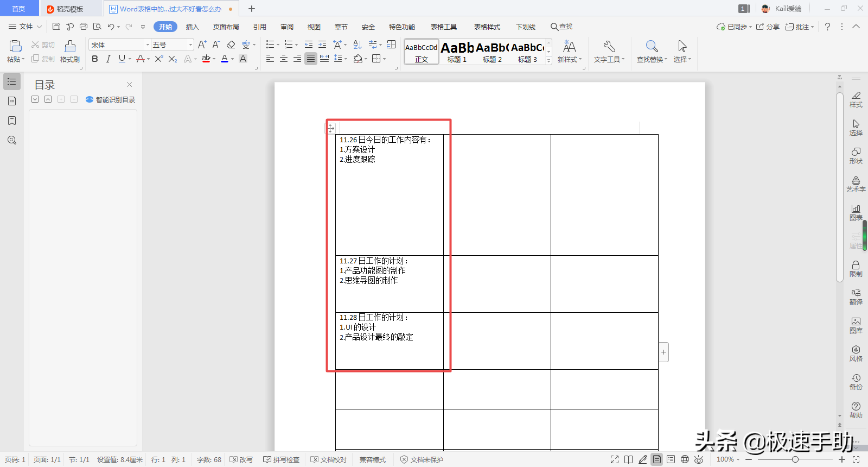868x467 pixels.
Task: Open New Style (新样式) tool
Action: click(569, 52)
